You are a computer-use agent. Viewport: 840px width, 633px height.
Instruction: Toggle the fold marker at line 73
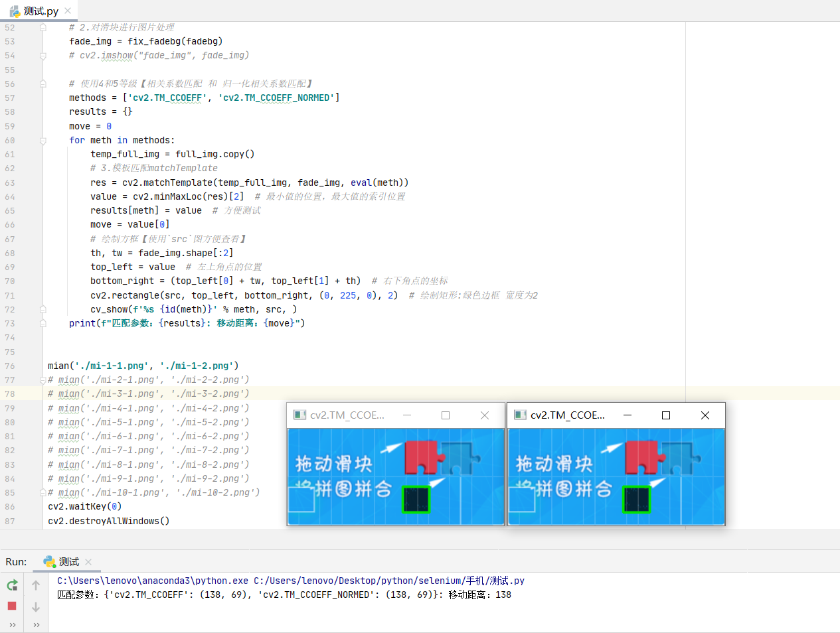(42, 323)
